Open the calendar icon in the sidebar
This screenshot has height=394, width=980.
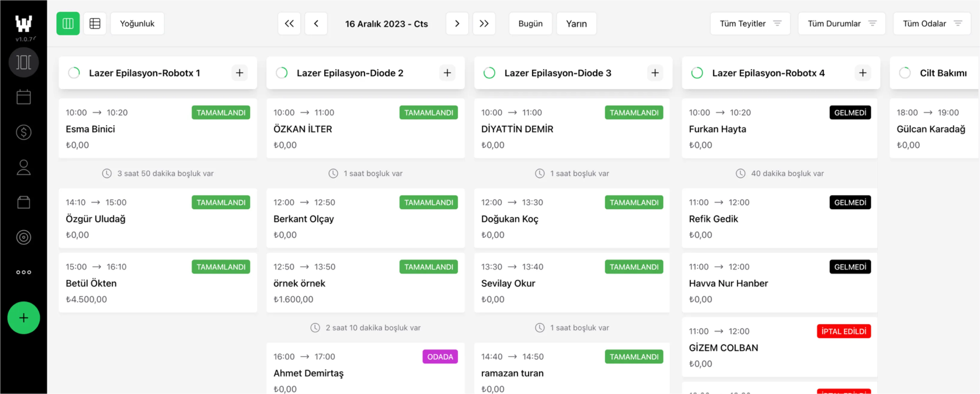click(x=24, y=97)
